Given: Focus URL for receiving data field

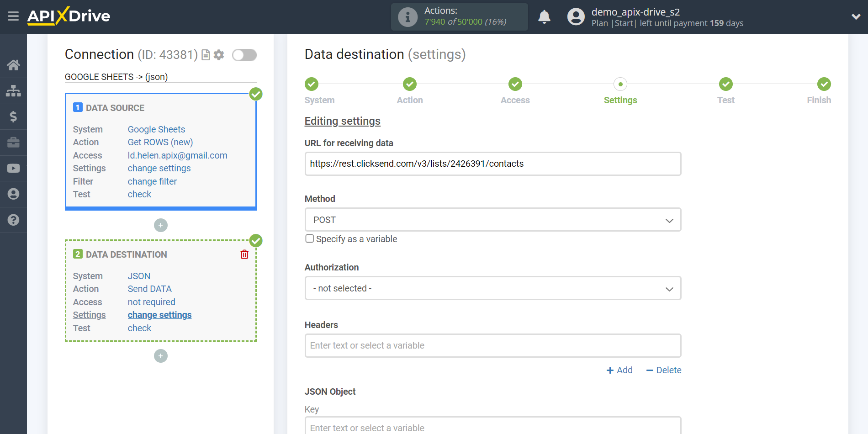Looking at the screenshot, I should pos(493,164).
